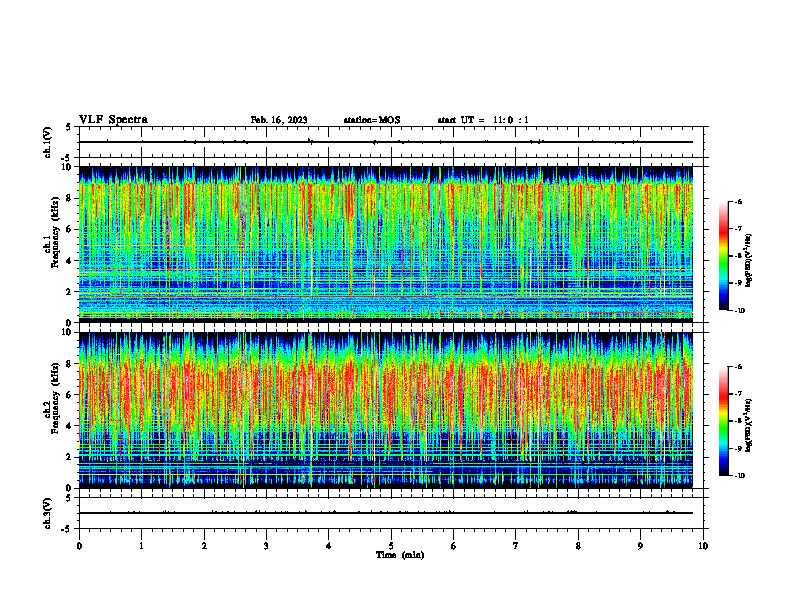Click time axis tick label "9"
Screen dimensions: 792x612
click(640, 546)
